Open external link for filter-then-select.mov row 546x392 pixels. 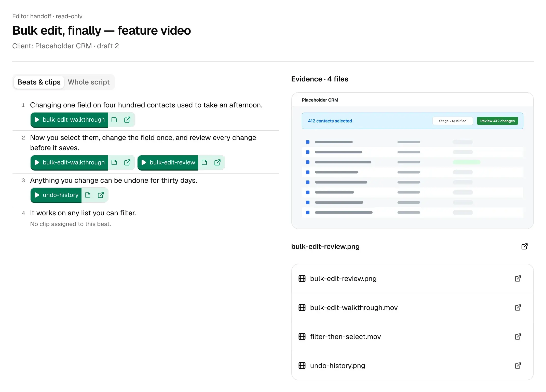pos(518,337)
